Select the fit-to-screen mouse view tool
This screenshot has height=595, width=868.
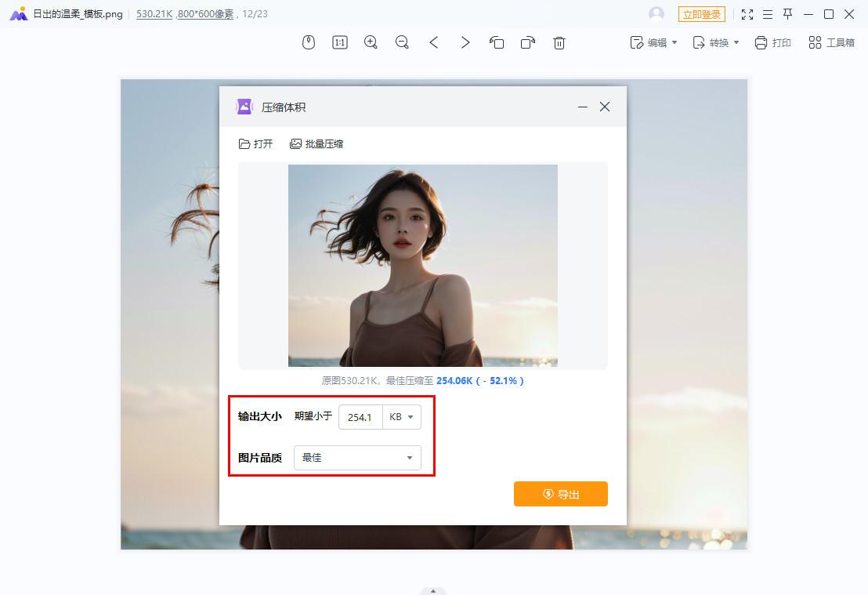[308, 42]
